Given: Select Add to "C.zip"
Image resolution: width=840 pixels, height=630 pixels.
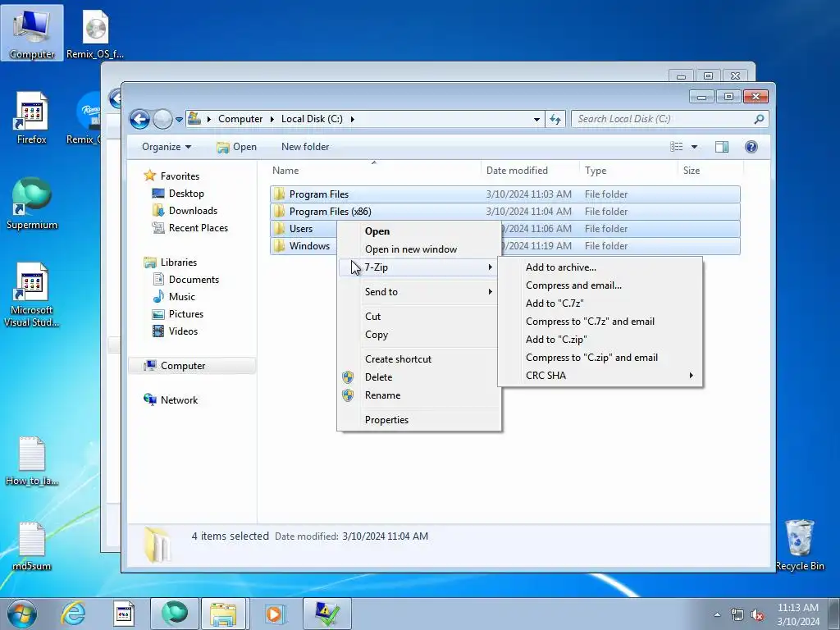Looking at the screenshot, I should (600, 340).
